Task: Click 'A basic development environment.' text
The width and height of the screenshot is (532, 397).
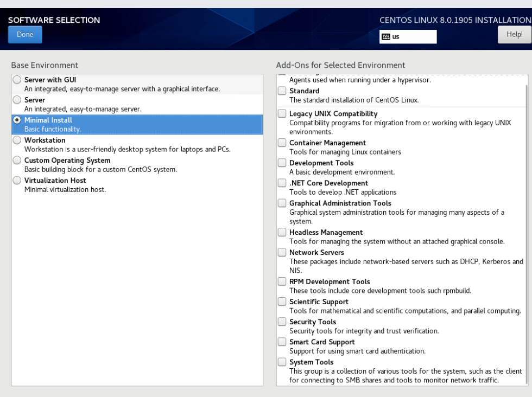Action: pyautogui.click(x=342, y=172)
